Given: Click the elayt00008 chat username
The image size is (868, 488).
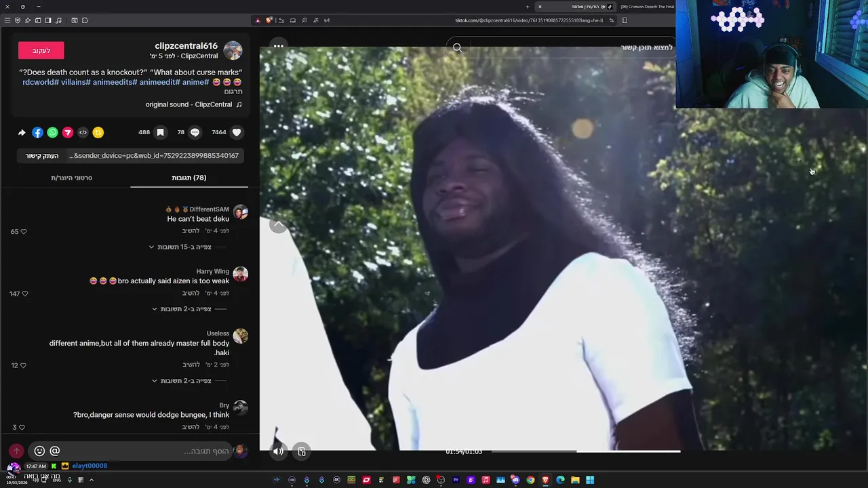Looking at the screenshot, I should (x=90, y=466).
